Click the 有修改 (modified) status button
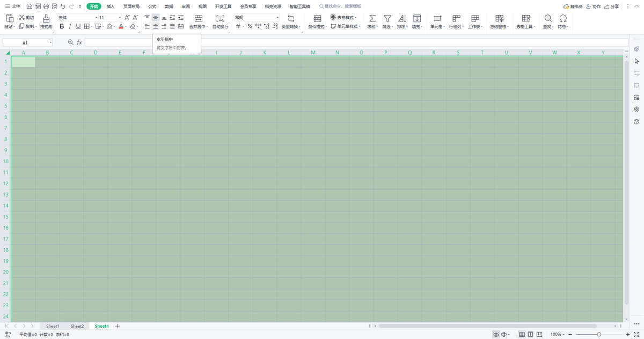This screenshot has width=644, height=339. [x=573, y=6]
